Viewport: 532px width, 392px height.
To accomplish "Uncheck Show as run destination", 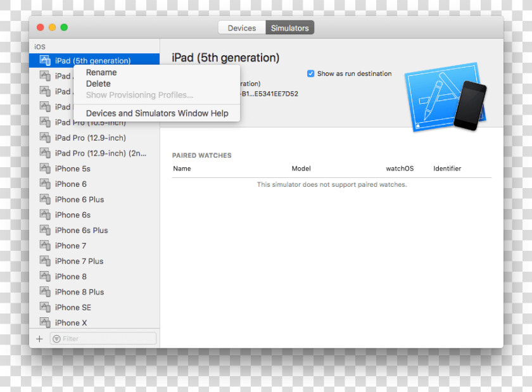I will click(x=310, y=73).
